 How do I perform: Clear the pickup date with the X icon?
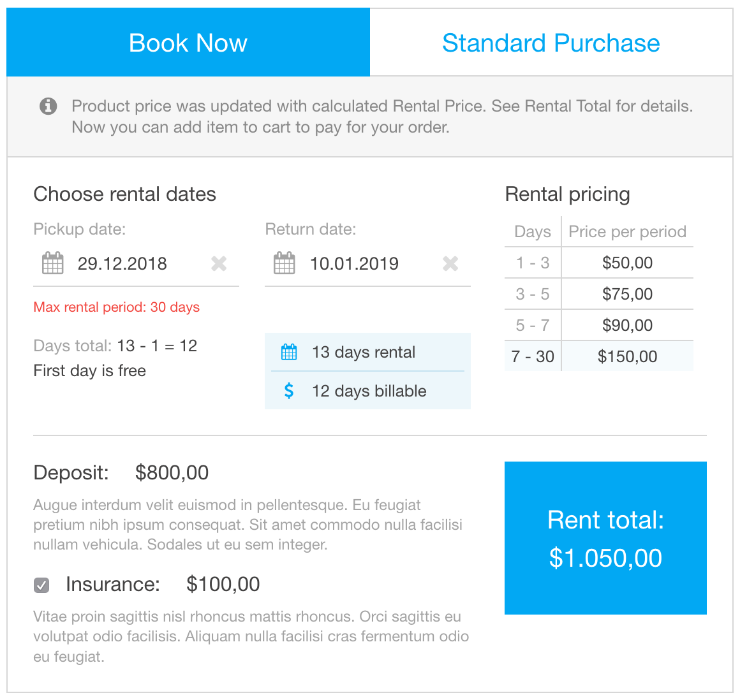coord(219,263)
